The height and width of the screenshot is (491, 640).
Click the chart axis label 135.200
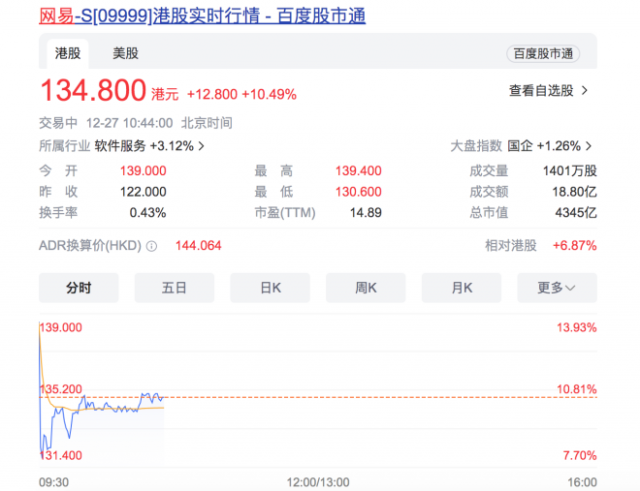click(x=61, y=389)
